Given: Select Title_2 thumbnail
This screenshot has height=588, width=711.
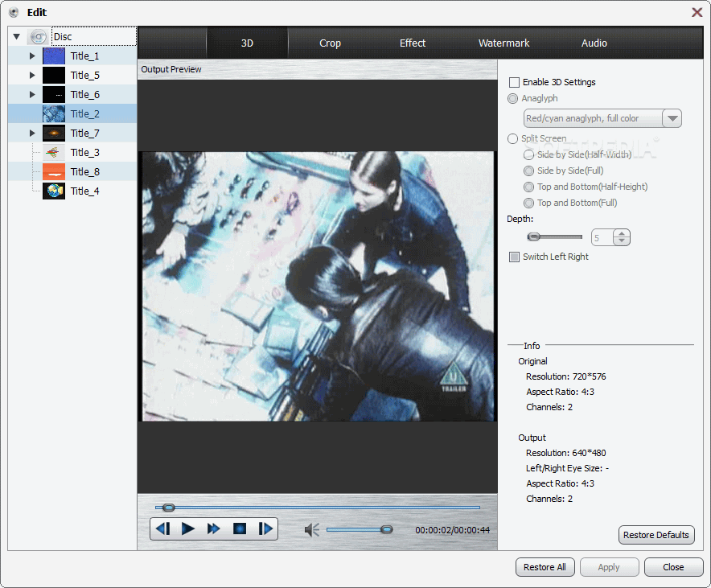Looking at the screenshot, I should (x=54, y=113).
